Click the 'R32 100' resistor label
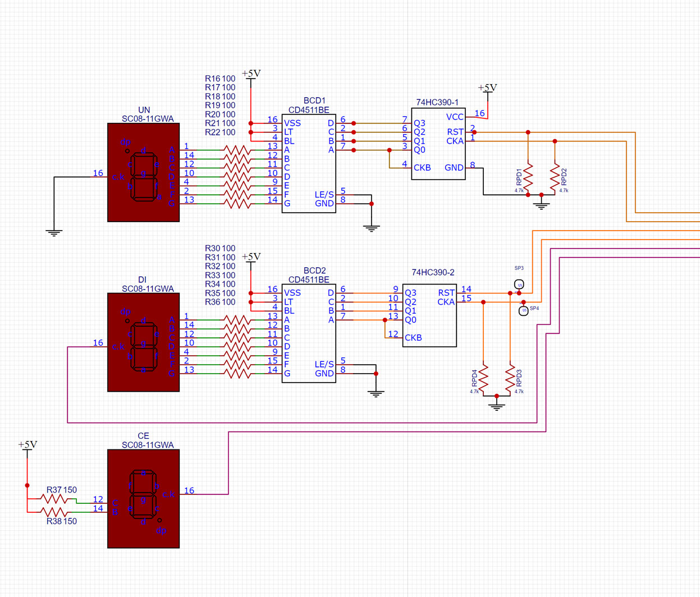 220,267
